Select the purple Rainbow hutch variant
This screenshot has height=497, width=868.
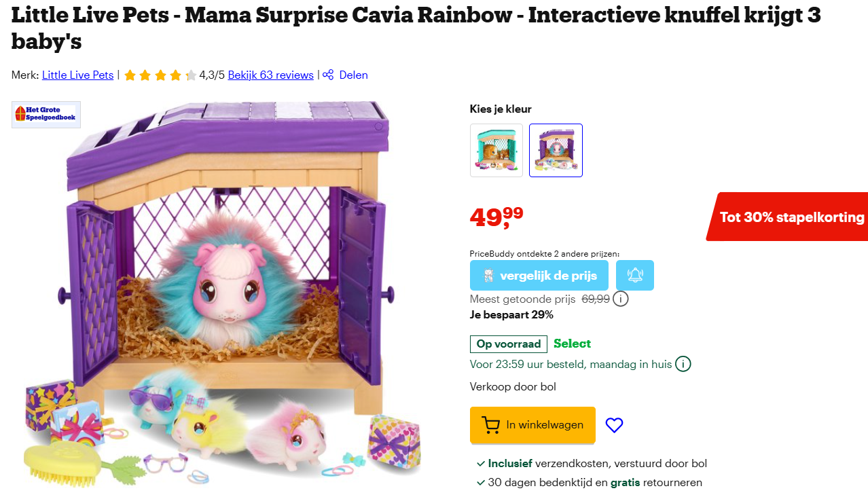556,150
